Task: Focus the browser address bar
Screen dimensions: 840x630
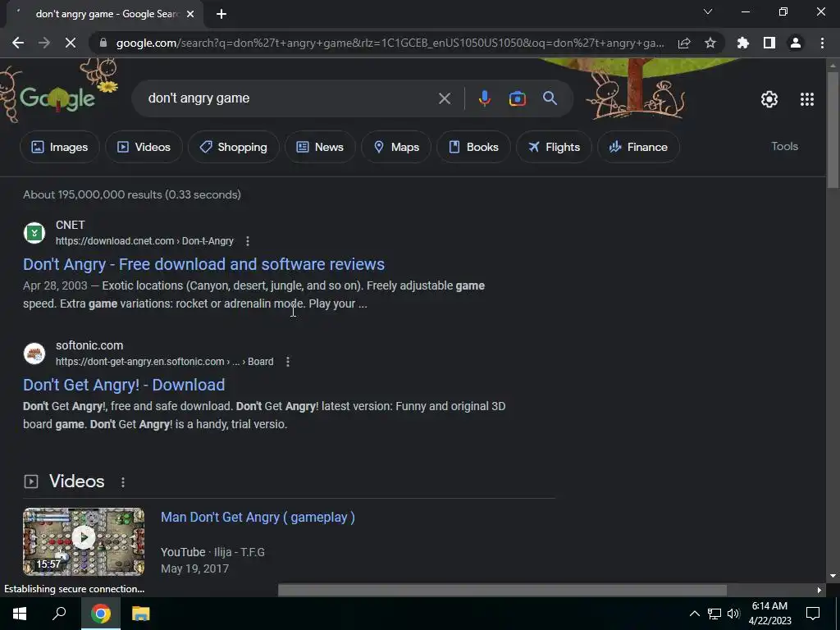Action: click(x=390, y=43)
